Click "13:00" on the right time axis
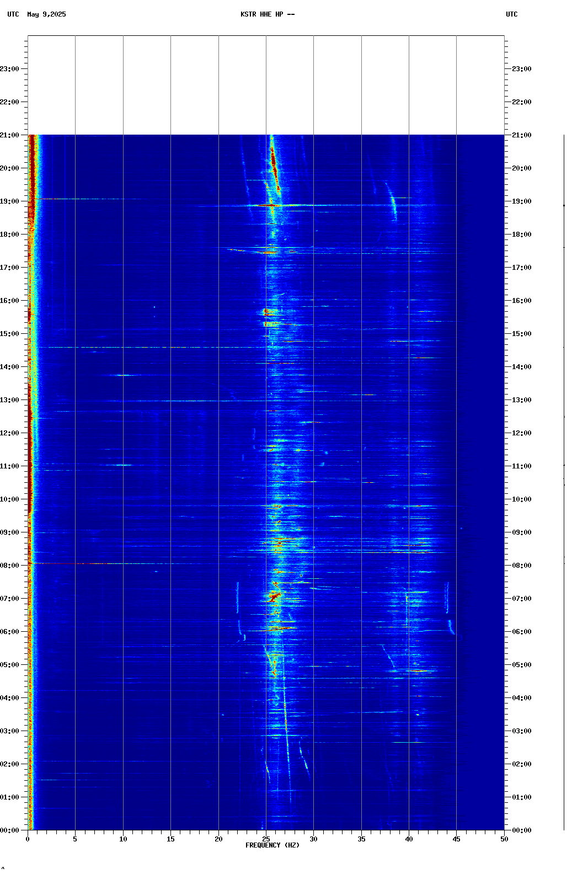 point(522,400)
